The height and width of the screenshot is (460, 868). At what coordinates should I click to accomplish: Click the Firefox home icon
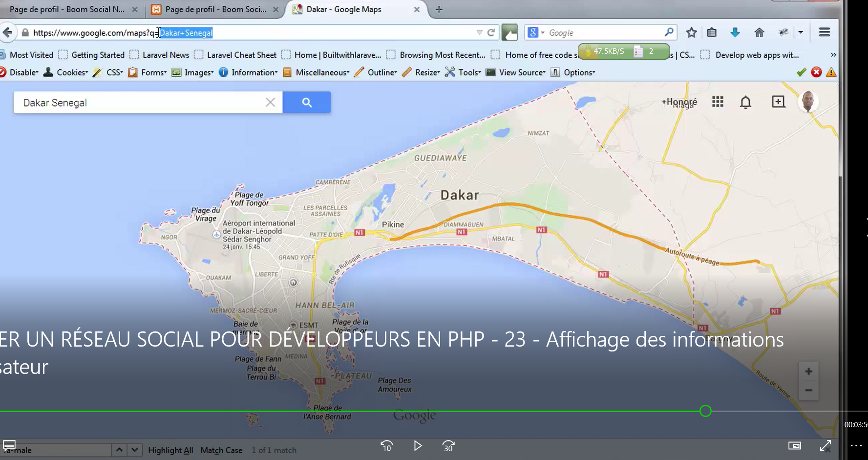click(759, 33)
